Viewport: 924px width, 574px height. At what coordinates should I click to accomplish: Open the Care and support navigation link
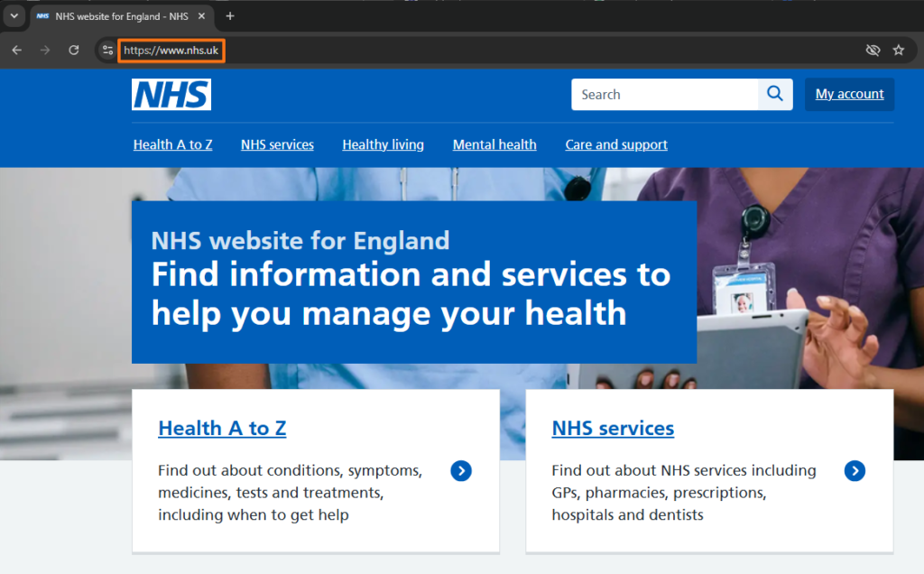(x=616, y=144)
